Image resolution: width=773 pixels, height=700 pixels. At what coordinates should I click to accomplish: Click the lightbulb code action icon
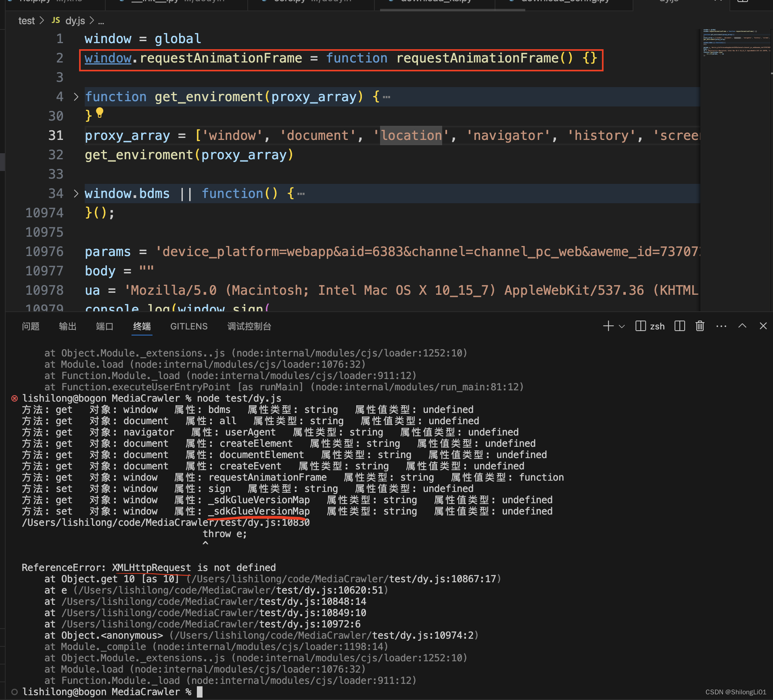click(100, 113)
